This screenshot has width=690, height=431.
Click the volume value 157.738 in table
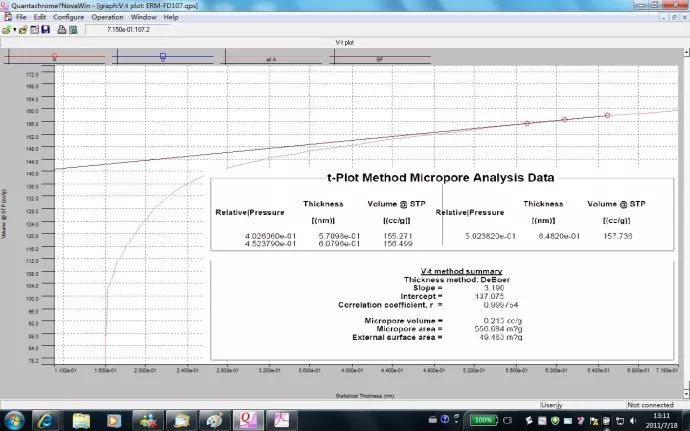click(617, 236)
